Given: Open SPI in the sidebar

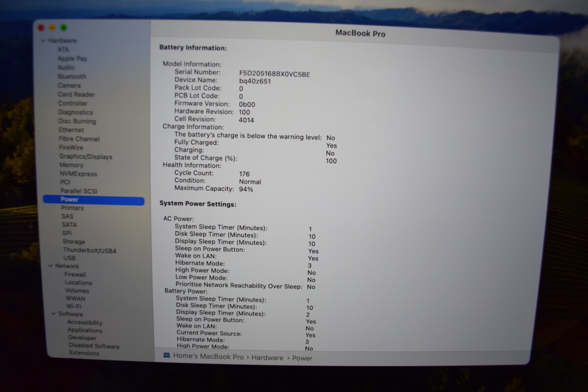Looking at the screenshot, I should coord(67,233).
